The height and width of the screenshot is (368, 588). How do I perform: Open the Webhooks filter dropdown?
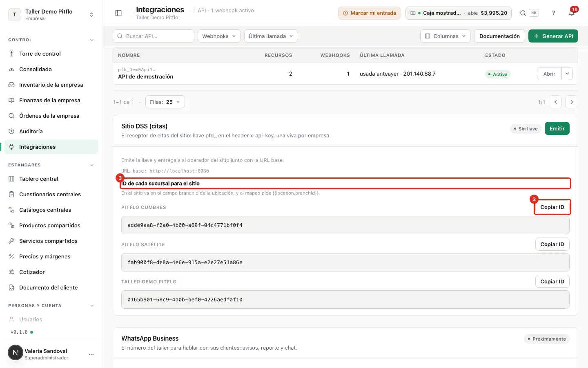(219, 36)
